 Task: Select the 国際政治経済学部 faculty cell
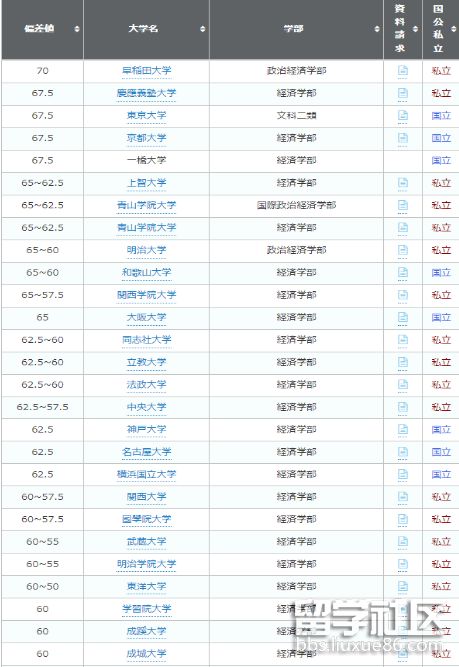pyautogui.click(x=296, y=205)
